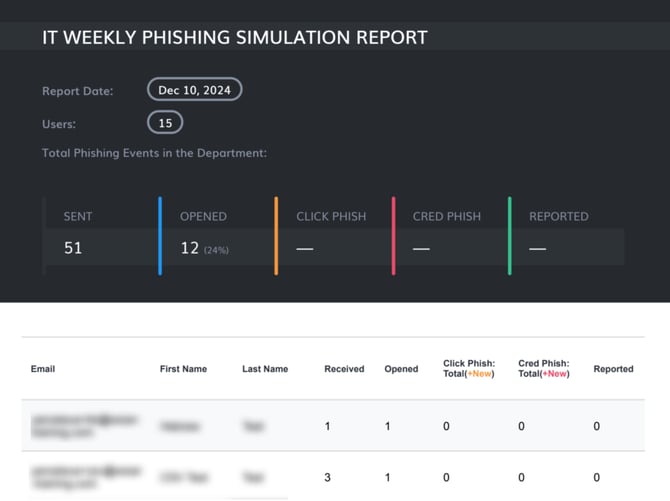Screen dimensions: 670x501
Task: Click the Users count pill showing 15
Action: 165,123
